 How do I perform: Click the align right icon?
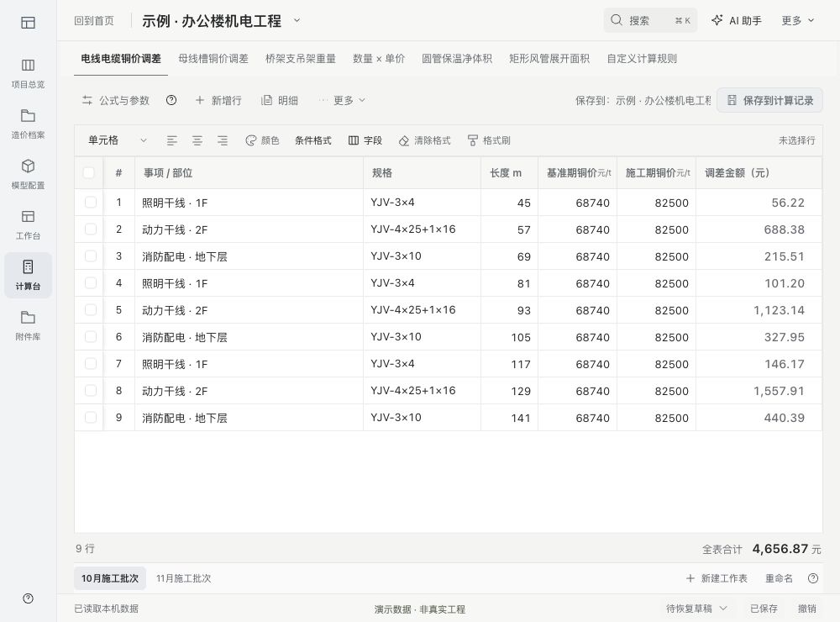pos(223,140)
